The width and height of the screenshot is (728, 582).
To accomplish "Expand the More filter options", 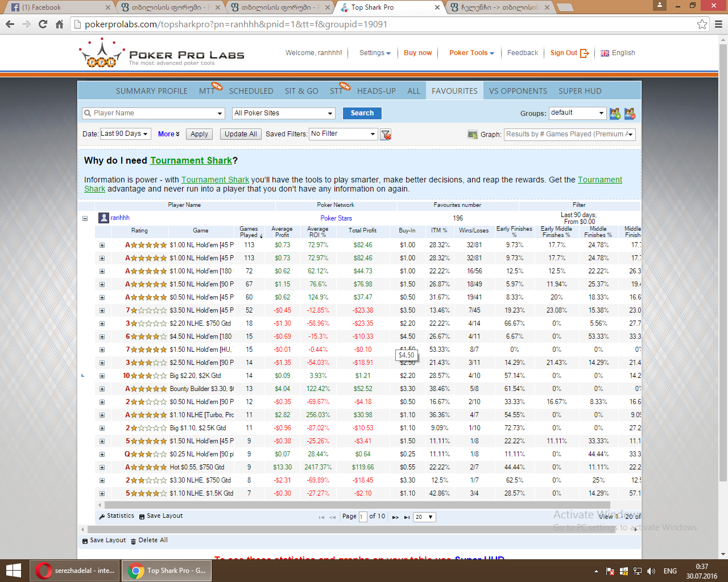I will point(169,134).
